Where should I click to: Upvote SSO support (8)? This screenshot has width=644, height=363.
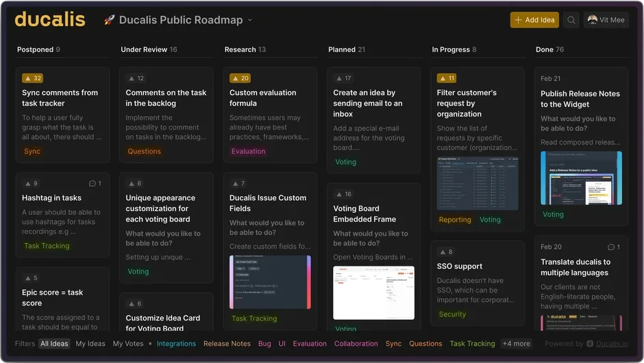coord(447,252)
